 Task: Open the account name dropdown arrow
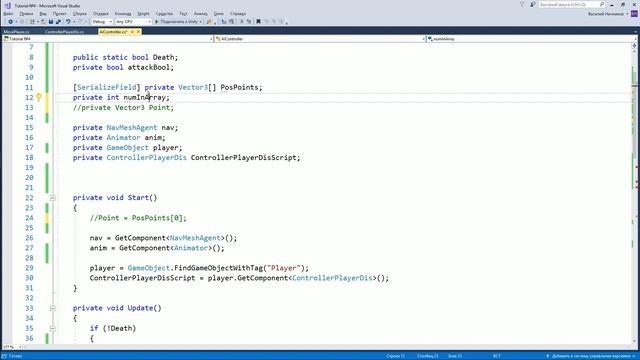(x=627, y=13)
